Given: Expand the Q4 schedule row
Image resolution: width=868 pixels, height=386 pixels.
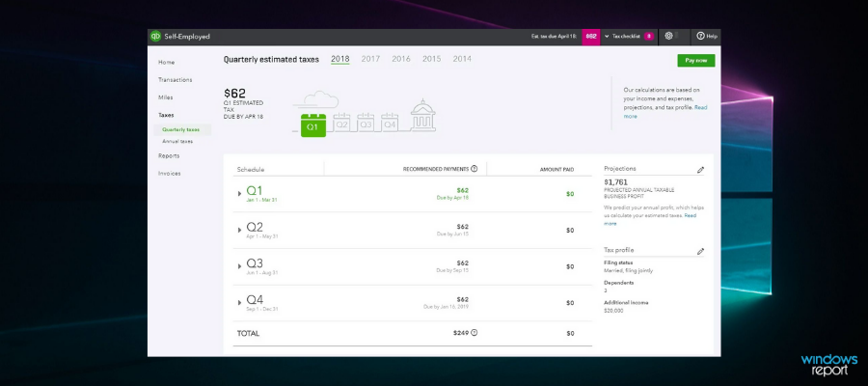Looking at the screenshot, I should coord(240,303).
